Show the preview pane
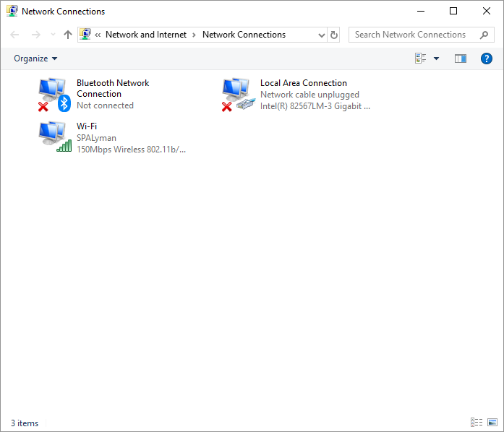The height and width of the screenshot is (432, 504). point(461,59)
